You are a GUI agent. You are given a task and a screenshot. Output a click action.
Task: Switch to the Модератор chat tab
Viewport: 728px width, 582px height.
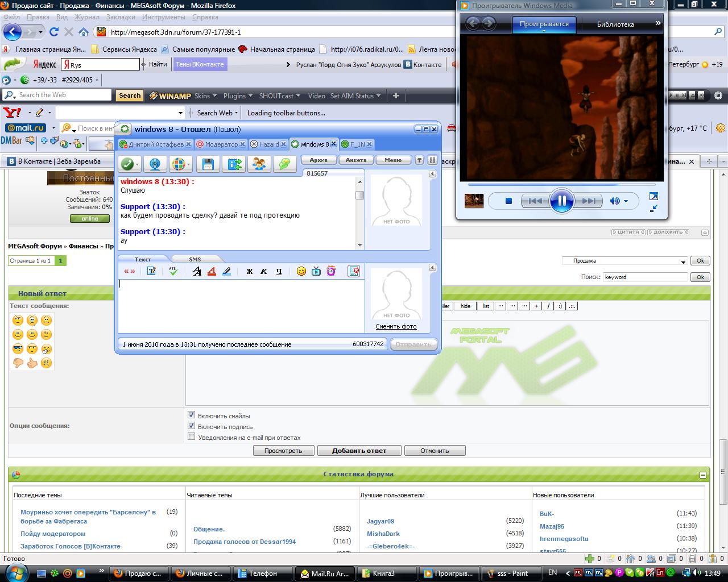(x=221, y=144)
